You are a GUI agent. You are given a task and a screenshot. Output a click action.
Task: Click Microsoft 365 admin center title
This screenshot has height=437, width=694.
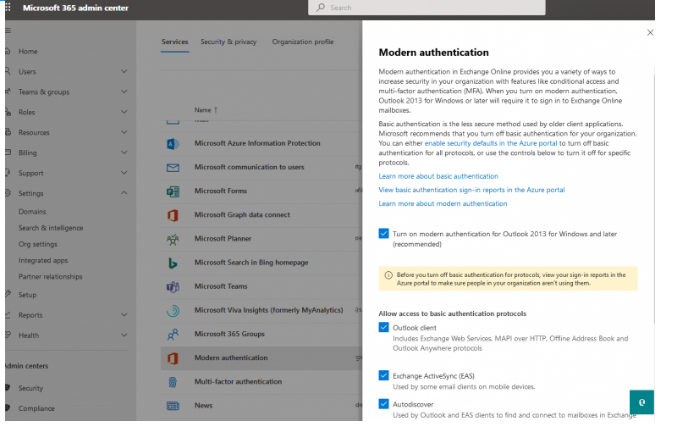(x=75, y=8)
